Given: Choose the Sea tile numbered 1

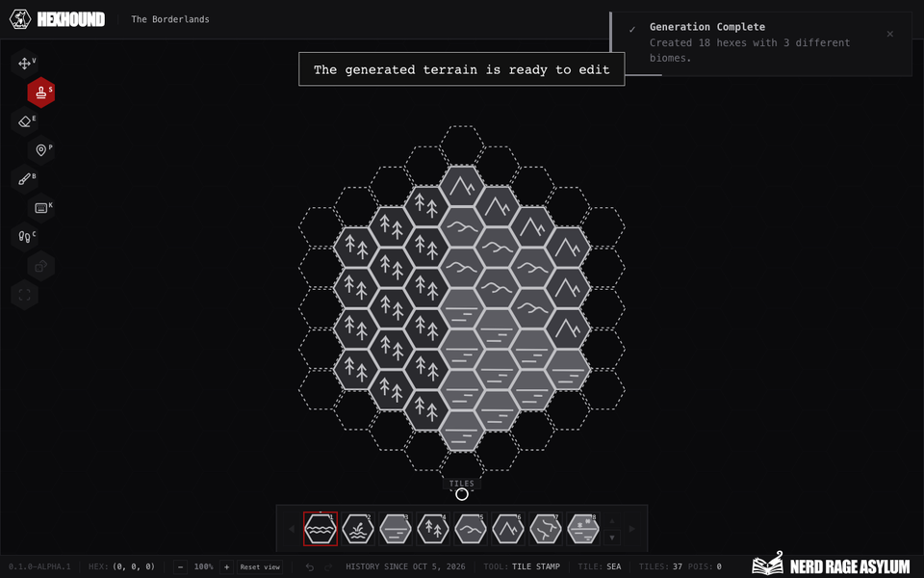Looking at the screenshot, I should [x=321, y=529].
